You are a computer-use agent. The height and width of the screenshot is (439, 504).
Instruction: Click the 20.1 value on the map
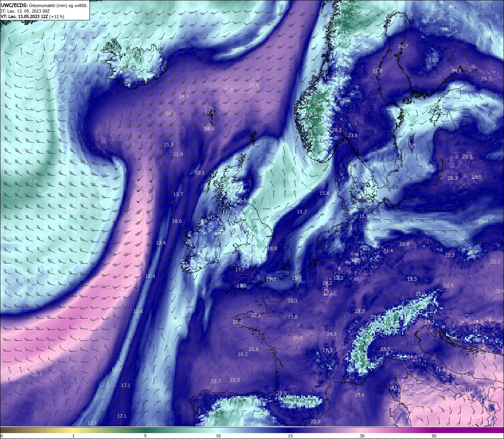pyautogui.click(x=200, y=172)
